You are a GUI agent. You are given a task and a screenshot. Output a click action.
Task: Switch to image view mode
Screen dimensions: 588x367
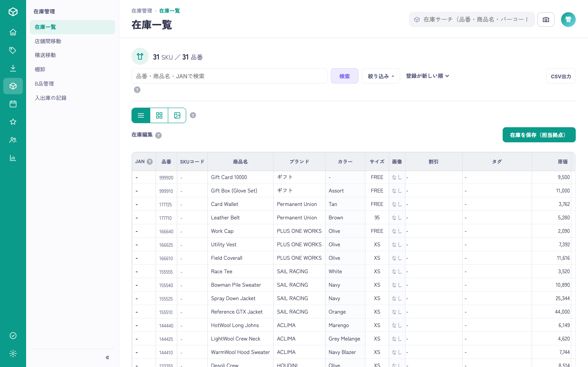[x=177, y=115]
